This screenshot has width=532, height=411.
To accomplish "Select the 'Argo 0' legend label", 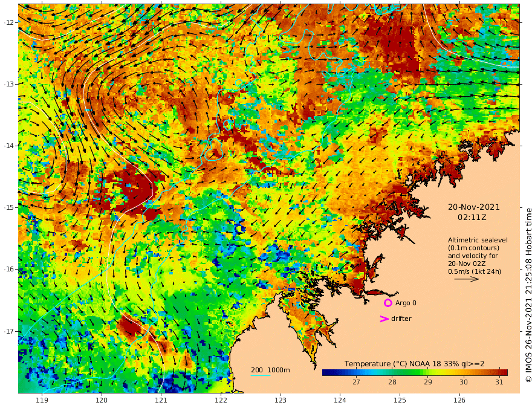I will 406,303.
